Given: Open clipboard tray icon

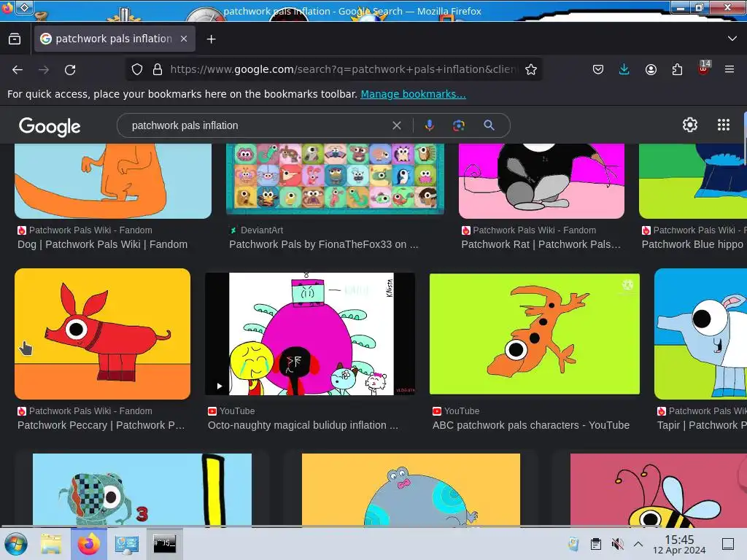Looking at the screenshot, I should point(595,544).
